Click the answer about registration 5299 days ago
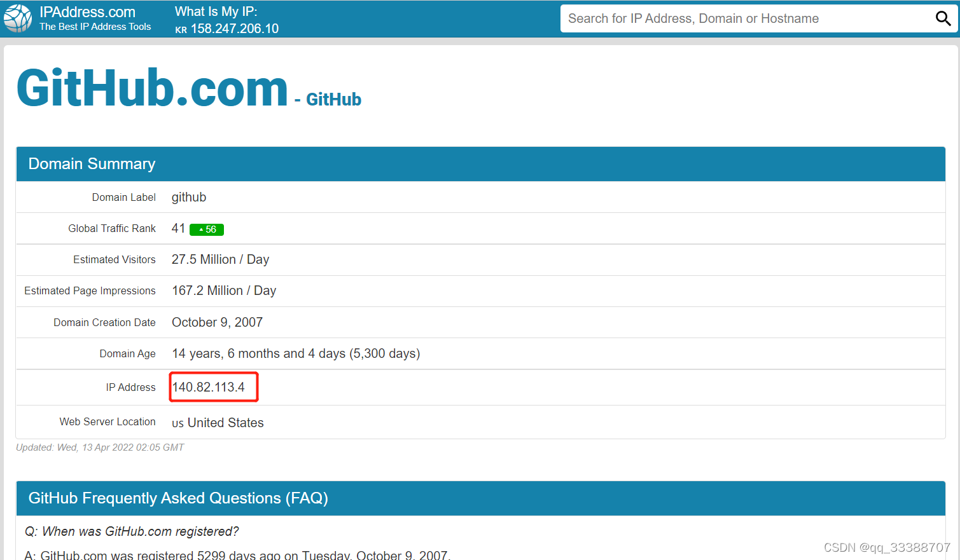This screenshot has width=960, height=560. pyautogui.click(x=237, y=555)
